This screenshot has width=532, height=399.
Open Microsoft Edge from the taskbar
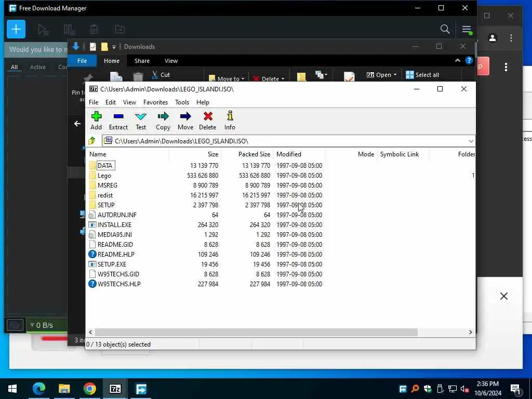click(x=38, y=389)
